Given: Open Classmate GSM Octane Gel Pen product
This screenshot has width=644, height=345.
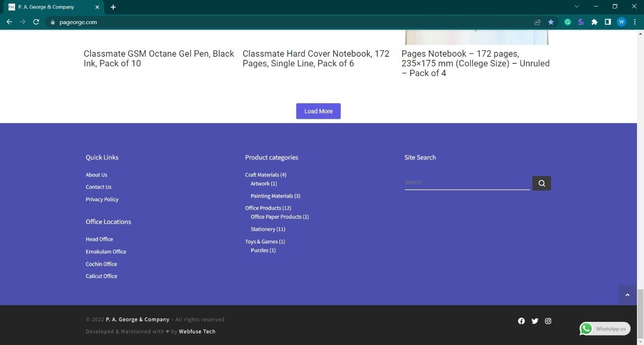Looking at the screenshot, I should (x=159, y=58).
